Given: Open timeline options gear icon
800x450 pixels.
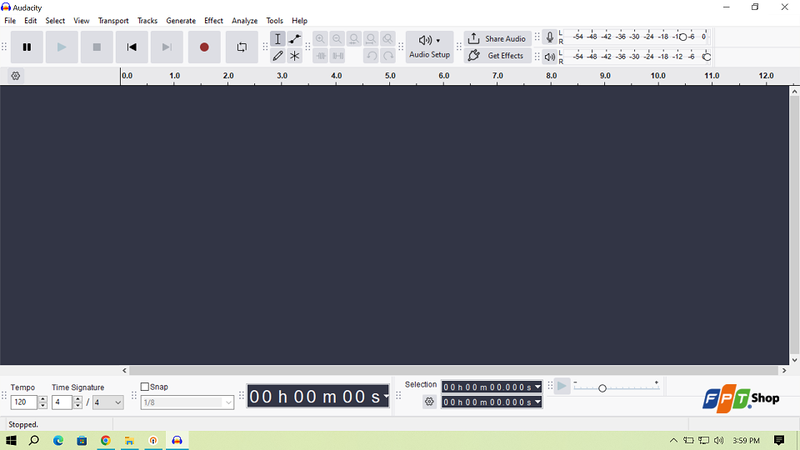Looking at the screenshot, I should click(x=15, y=76).
